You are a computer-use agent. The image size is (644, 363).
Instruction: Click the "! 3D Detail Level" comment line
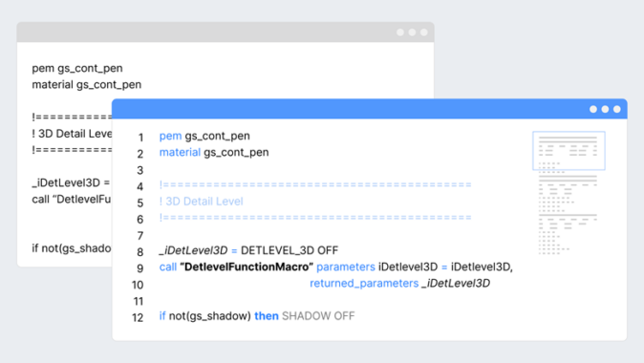tap(202, 202)
